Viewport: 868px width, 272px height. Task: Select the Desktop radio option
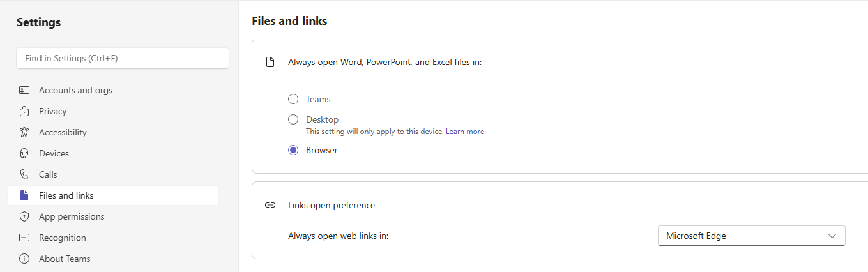(x=293, y=119)
